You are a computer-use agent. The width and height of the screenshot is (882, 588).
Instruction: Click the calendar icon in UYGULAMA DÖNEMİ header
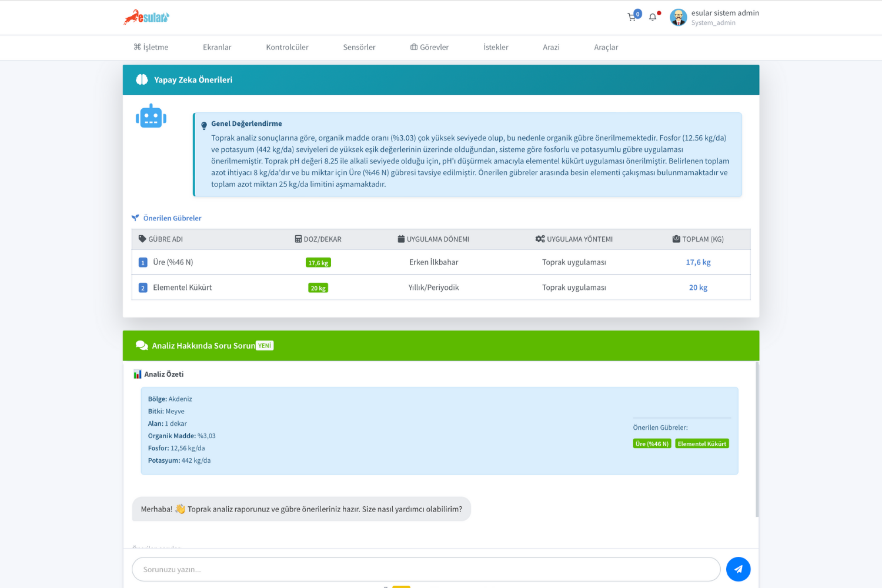point(401,239)
